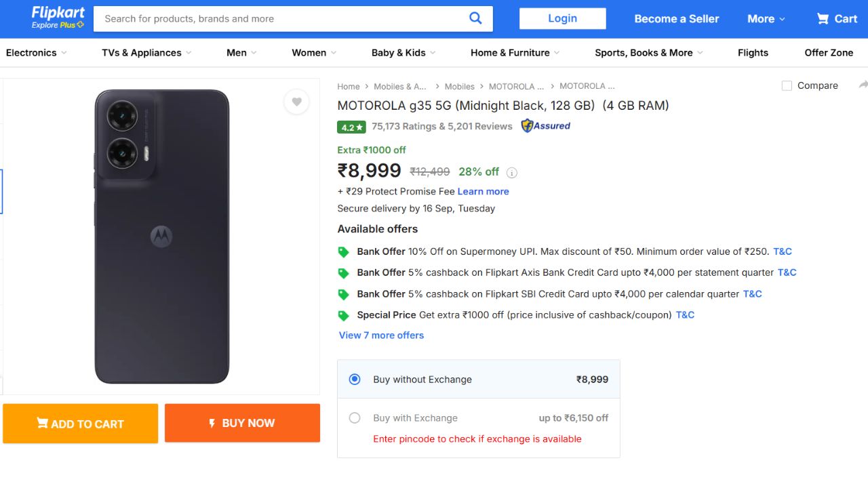
Task: Open T&C for Special Price offer
Action: [x=686, y=315]
